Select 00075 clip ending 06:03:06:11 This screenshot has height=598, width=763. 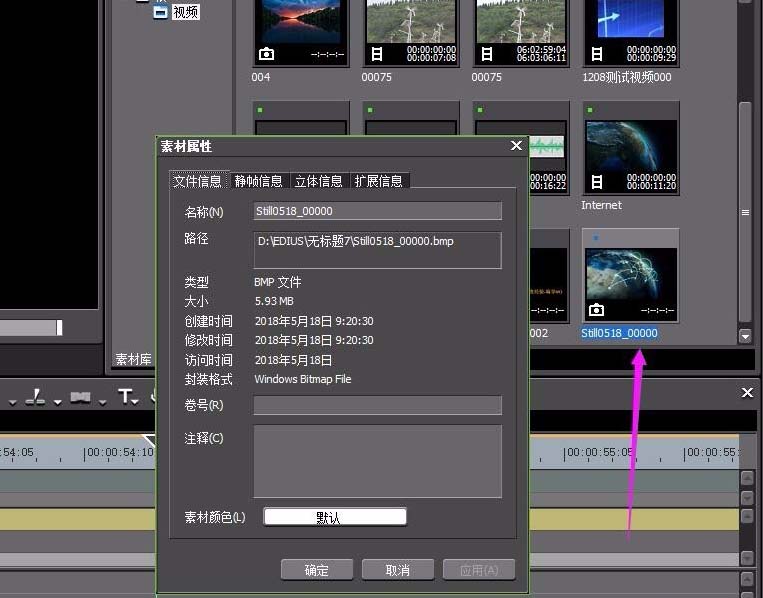point(521,32)
